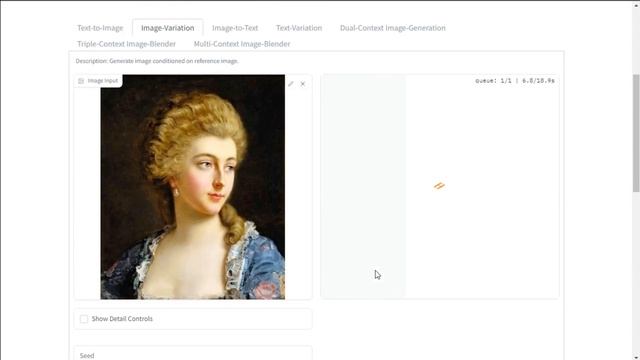Click the Image Input label icon
Image resolution: width=640 pixels, height=360 pixels.
[x=81, y=81]
